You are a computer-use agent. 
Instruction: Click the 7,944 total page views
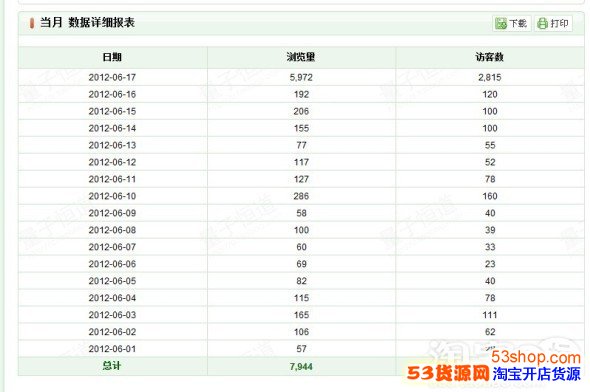click(x=301, y=366)
